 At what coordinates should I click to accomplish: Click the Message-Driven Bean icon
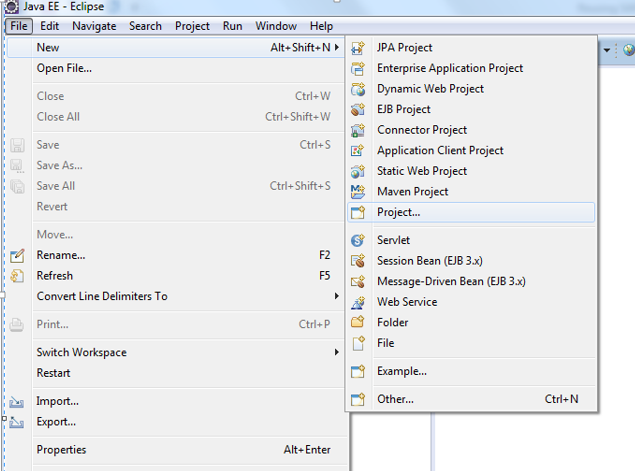358,281
